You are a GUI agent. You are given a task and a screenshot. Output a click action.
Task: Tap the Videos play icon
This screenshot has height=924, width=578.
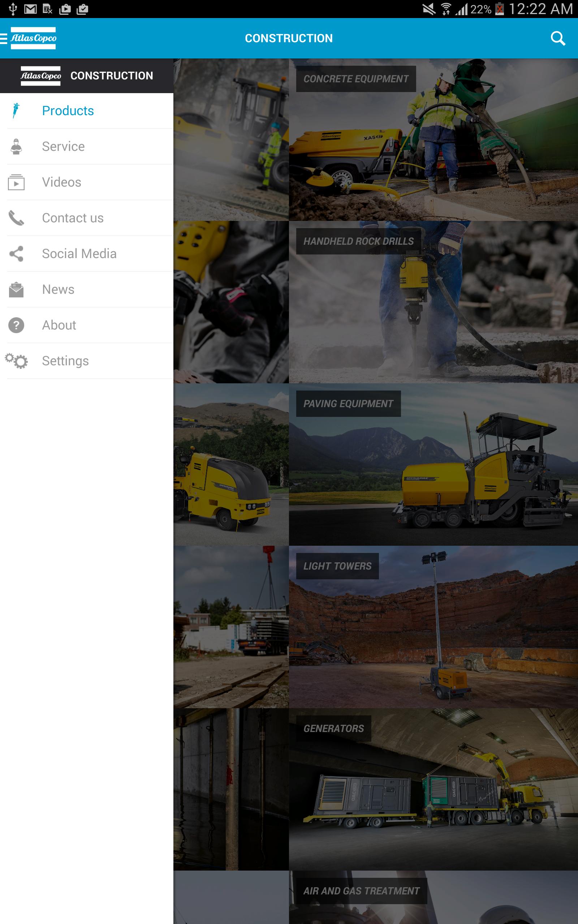tap(16, 182)
